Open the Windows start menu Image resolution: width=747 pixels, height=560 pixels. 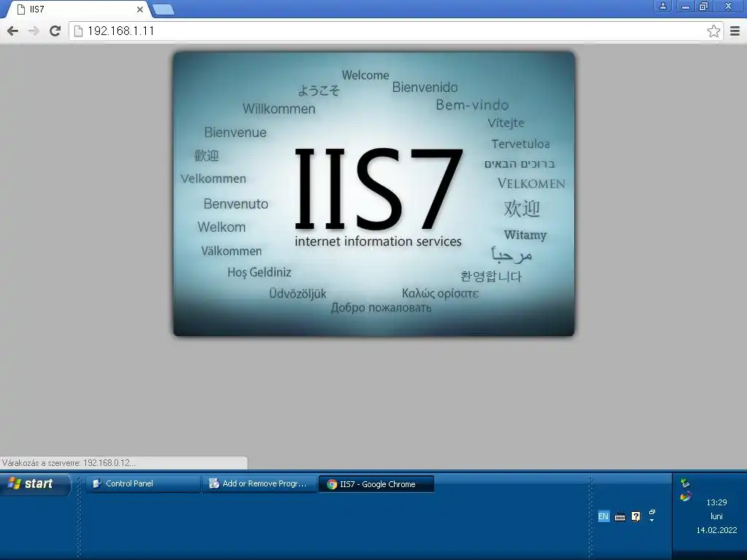[x=34, y=484]
